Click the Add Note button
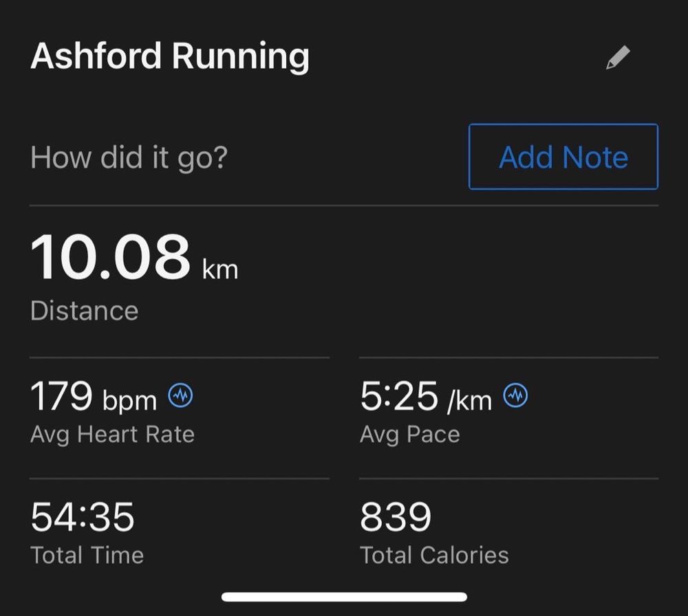 pos(563,157)
